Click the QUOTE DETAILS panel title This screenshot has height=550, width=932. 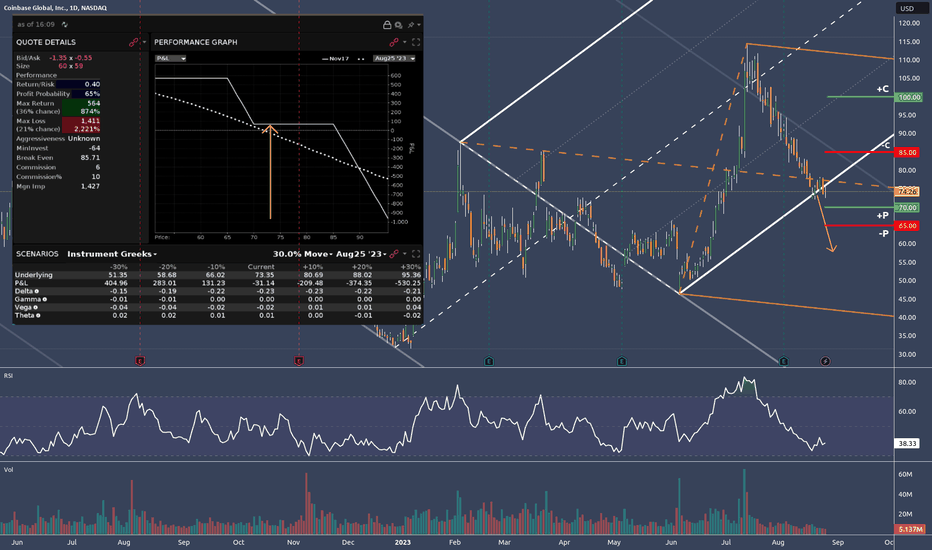point(46,42)
